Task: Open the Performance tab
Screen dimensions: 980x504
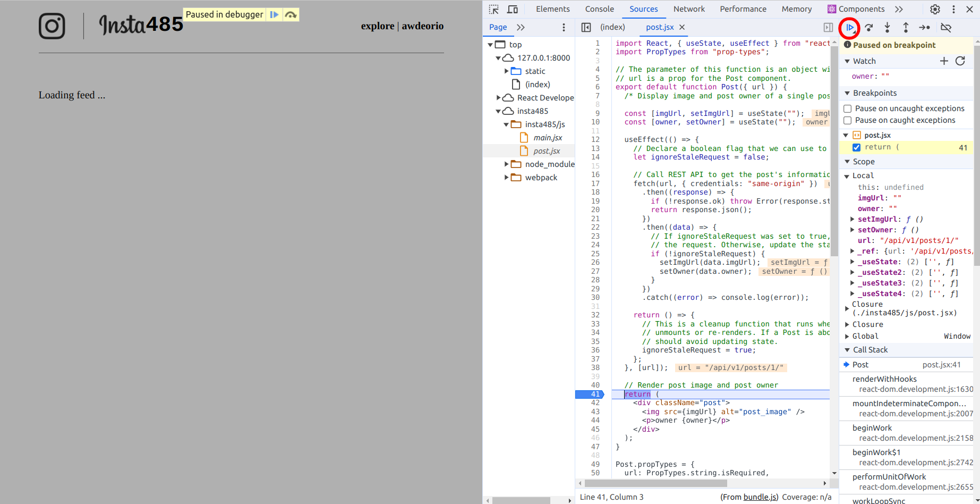Action: point(743,9)
